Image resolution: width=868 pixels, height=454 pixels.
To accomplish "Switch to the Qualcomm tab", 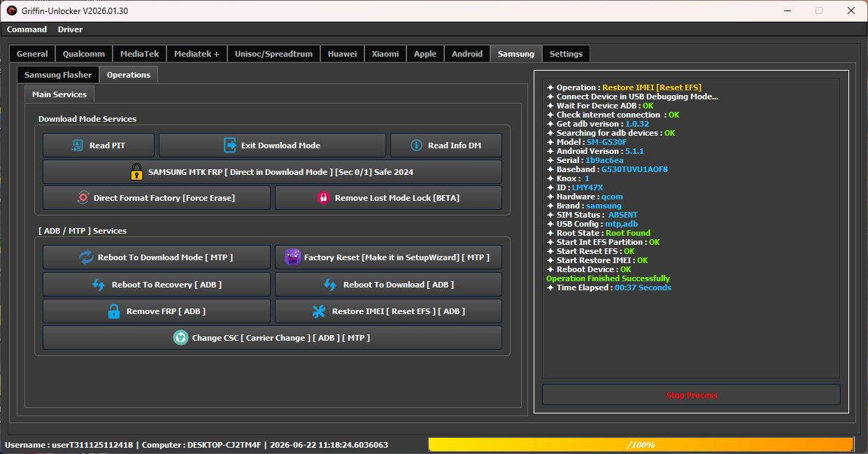I will (x=84, y=54).
